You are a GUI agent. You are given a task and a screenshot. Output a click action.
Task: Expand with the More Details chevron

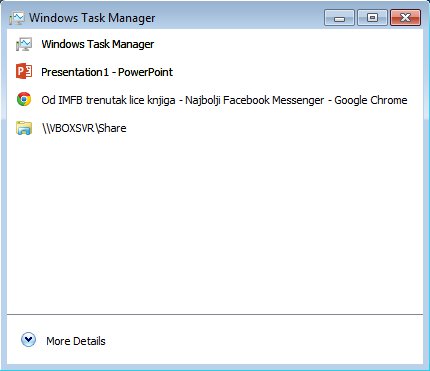coord(28,340)
